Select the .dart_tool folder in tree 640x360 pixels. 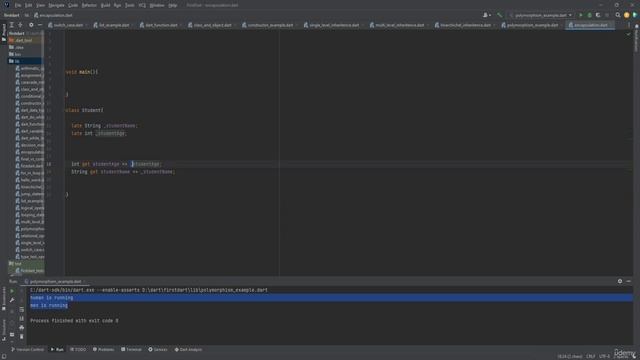point(24,40)
